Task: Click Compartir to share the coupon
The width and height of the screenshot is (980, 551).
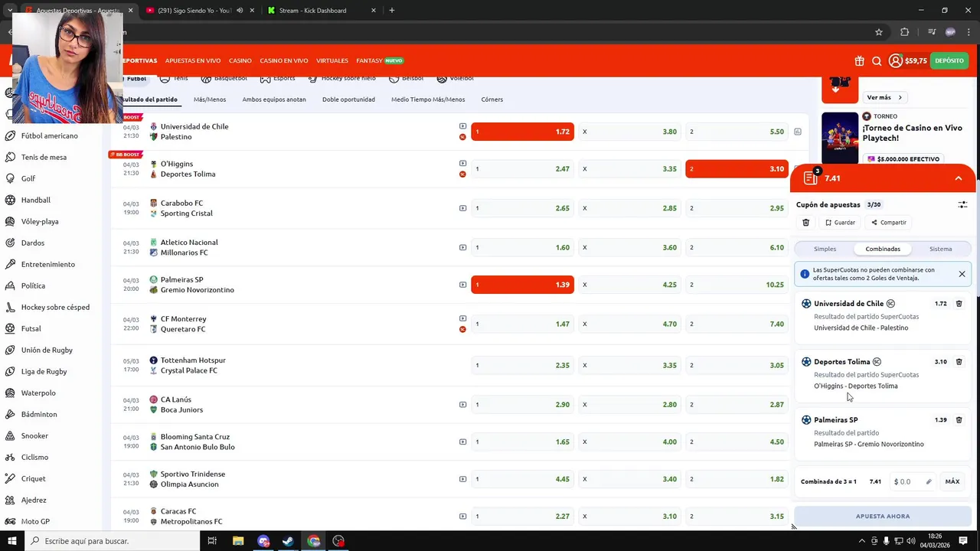Action: click(x=889, y=223)
